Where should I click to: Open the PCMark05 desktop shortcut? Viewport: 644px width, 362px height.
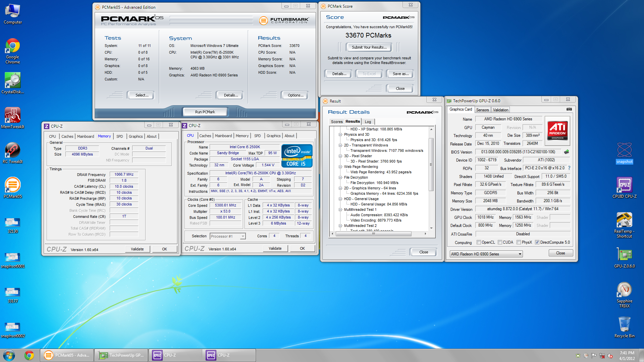click(x=12, y=188)
